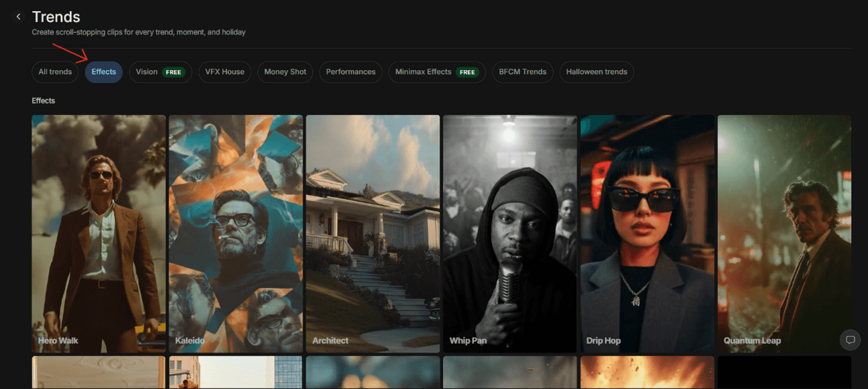This screenshot has height=389, width=868.
Task: Select the Minimax Effects tab
Action: pyautogui.click(x=423, y=72)
